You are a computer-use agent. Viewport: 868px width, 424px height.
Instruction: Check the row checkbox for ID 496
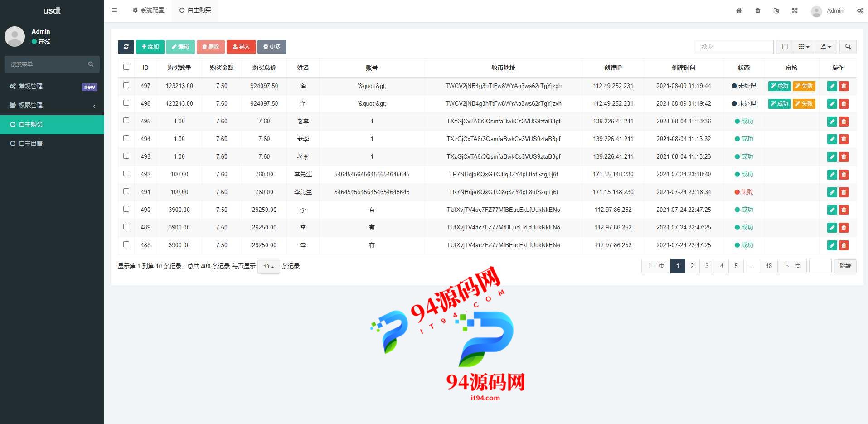(126, 103)
